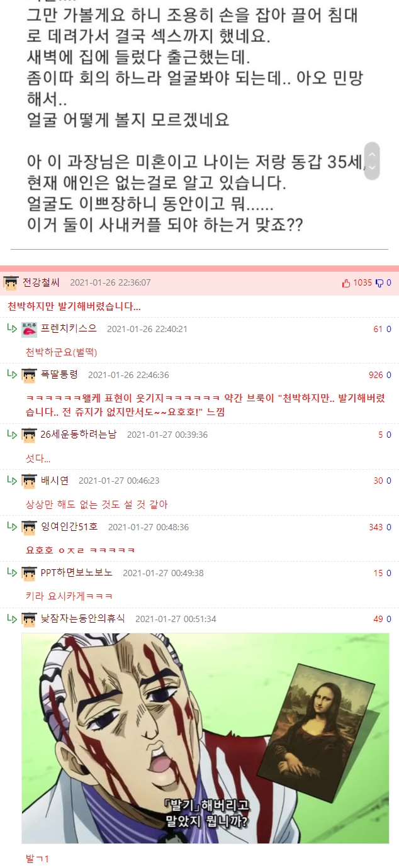This screenshot has width=399, height=868.
Task: Click the downvote count 0 on 배시연's reply
Action: pyautogui.click(x=389, y=481)
